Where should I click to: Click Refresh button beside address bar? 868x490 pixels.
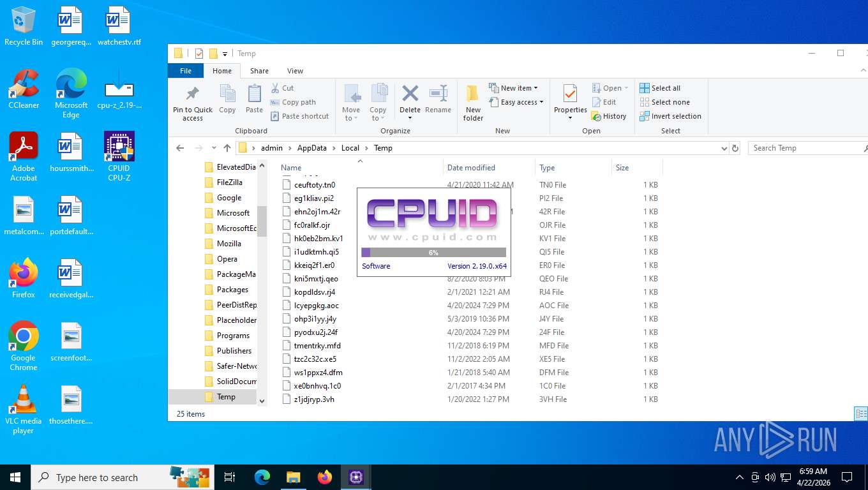[x=735, y=148]
